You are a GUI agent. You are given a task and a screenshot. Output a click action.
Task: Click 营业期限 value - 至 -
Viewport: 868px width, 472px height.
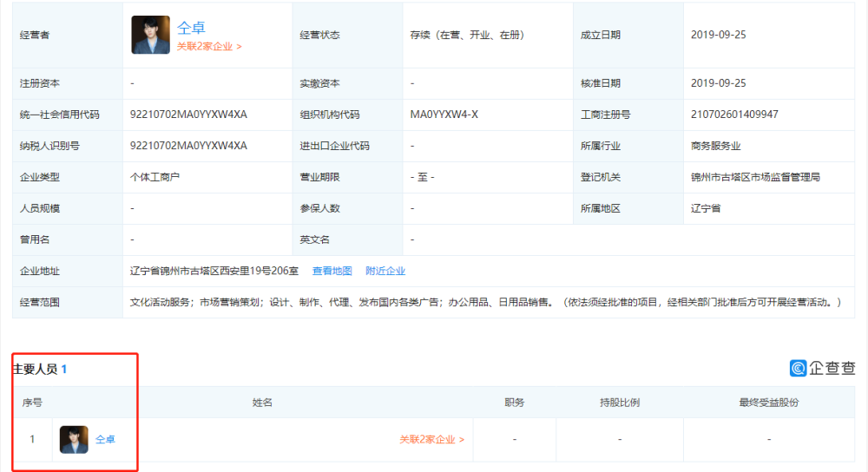pos(423,177)
